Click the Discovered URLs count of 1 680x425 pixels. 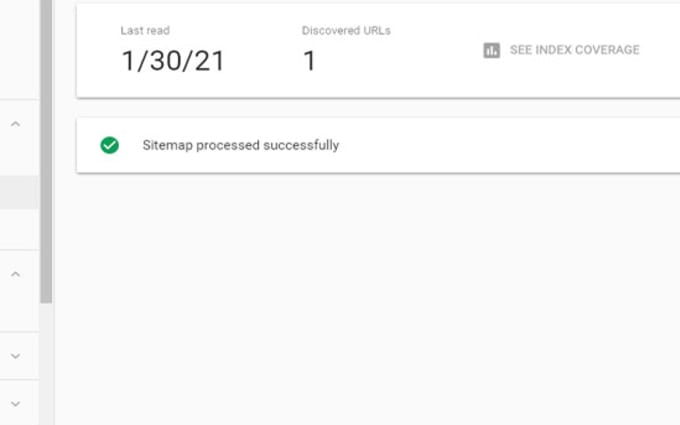click(x=309, y=61)
